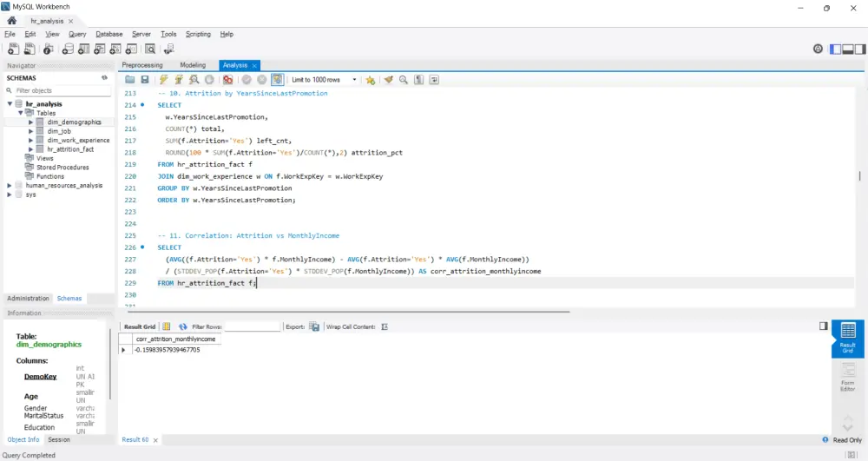The height and width of the screenshot is (461, 868).
Task: Toggle autocommit mode in query toolbar
Action: [277, 80]
